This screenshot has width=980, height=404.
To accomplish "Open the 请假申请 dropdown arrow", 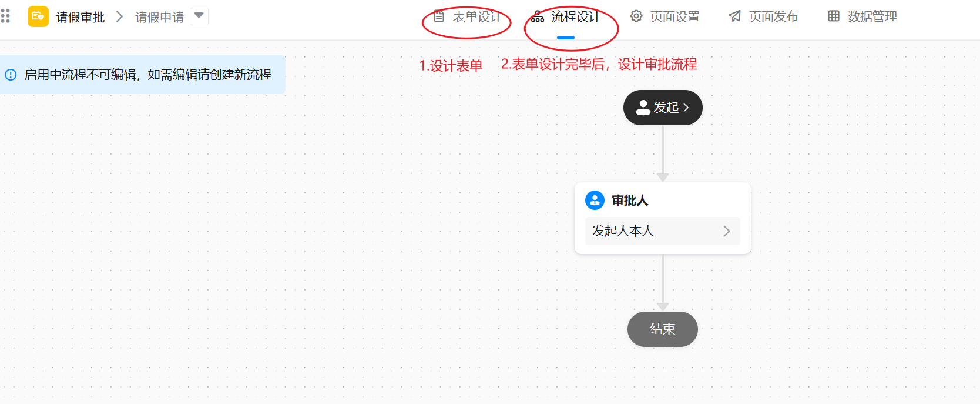I will pos(199,16).
